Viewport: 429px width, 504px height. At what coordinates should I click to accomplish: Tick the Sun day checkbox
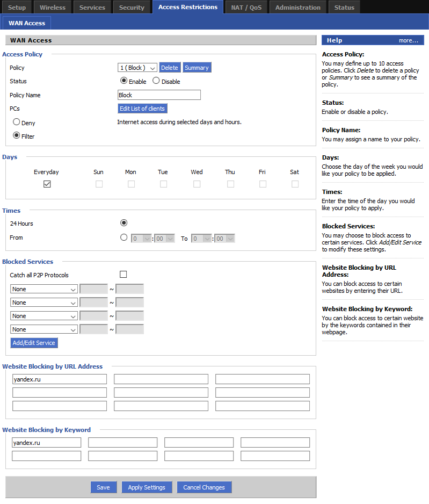click(x=99, y=184)
